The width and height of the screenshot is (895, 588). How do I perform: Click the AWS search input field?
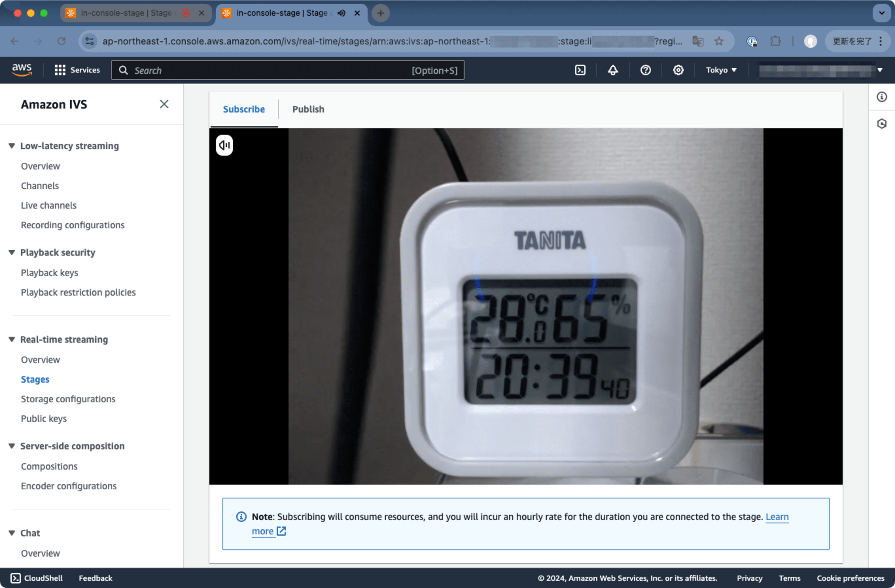(x=287, y=70)
